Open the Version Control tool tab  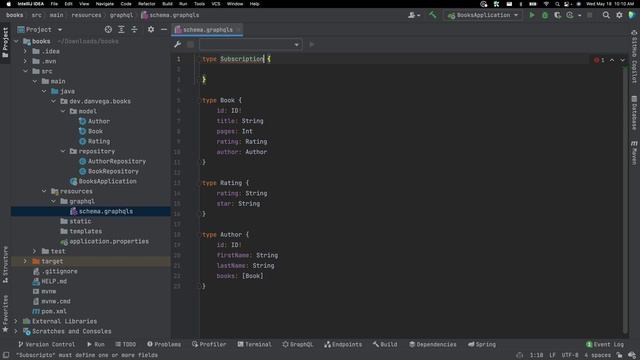47,344
